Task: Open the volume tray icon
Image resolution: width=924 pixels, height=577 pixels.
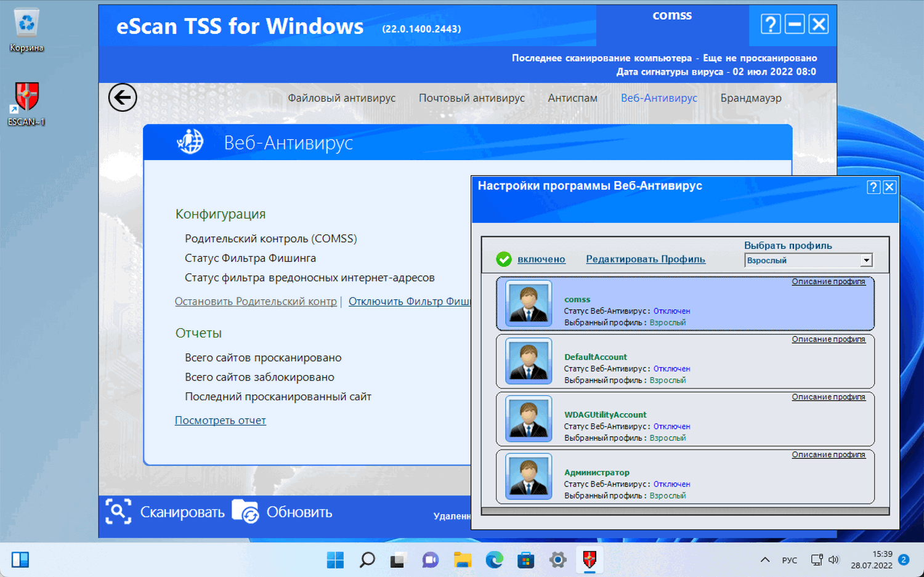Action: click(x=834, y=560)
